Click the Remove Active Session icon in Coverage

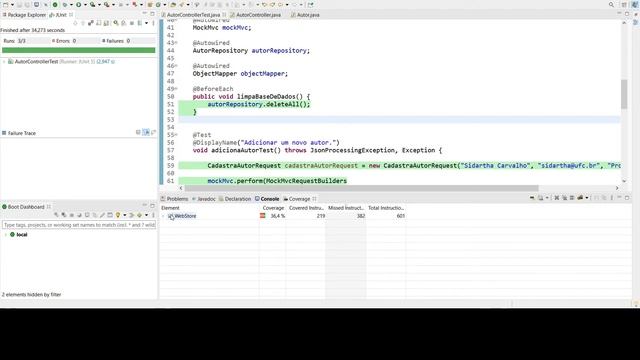[x=557, y=198]
